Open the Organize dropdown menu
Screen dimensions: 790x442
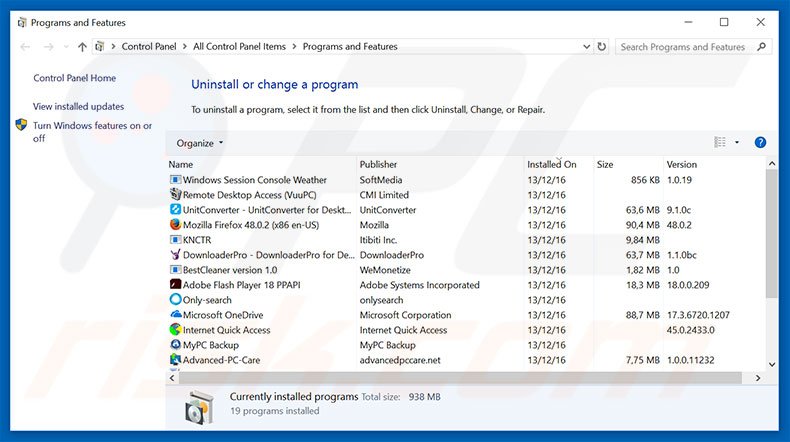[x=200, y=143]
